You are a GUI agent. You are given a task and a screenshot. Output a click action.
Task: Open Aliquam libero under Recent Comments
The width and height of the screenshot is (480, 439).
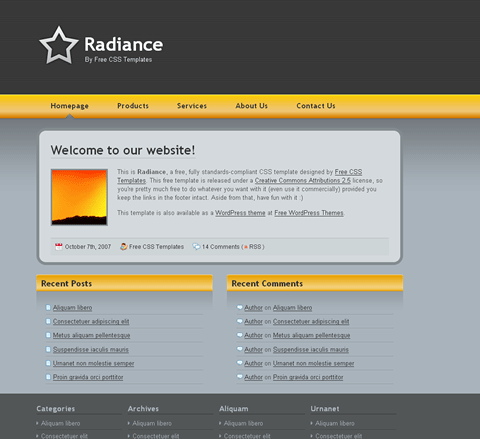(293, 308)
